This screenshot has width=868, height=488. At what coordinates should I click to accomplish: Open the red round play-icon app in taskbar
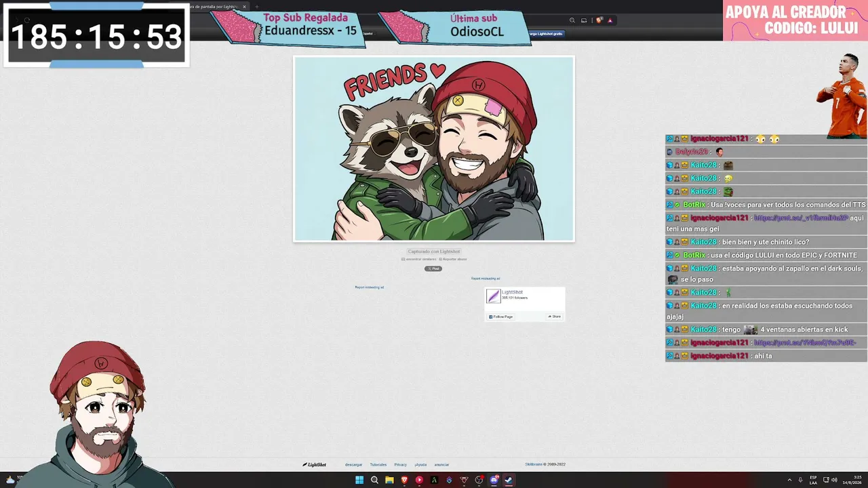(x=419, y=480)
